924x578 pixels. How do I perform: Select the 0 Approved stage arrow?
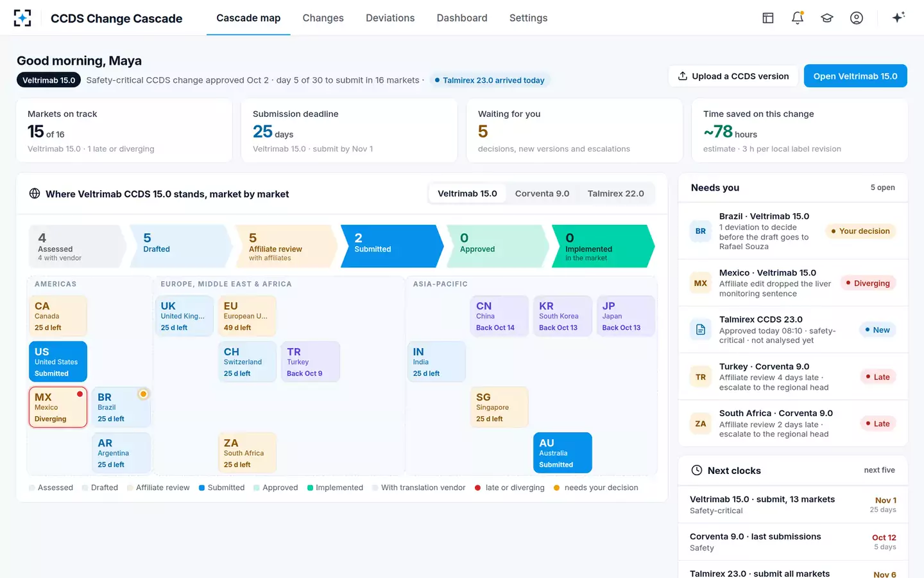pyautogui.click(x=497, y=246)
